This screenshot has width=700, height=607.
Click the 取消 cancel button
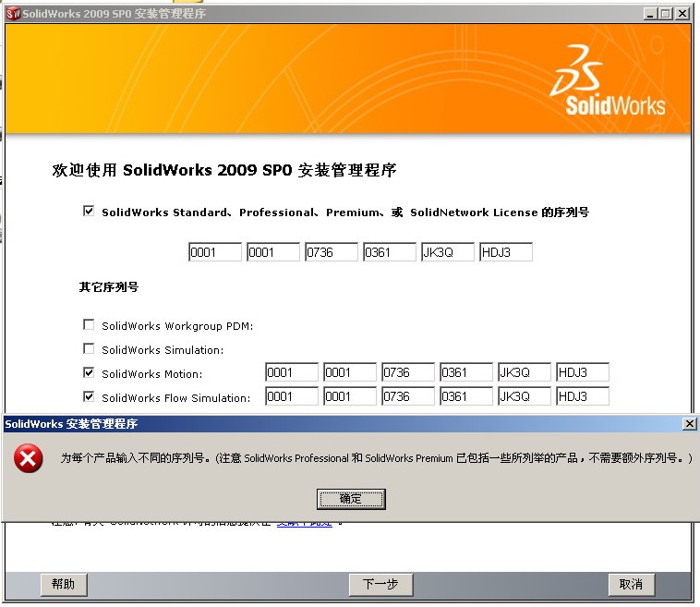click(x=632, y=584)
